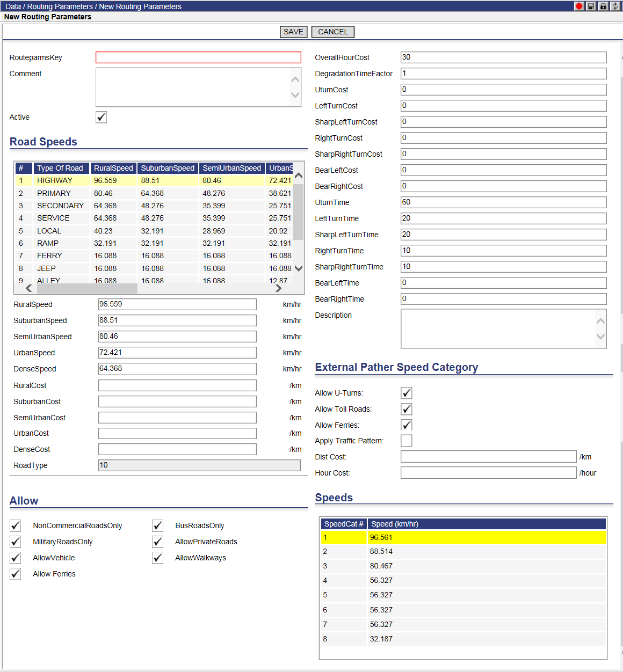Click Routing Parameters breadcrumb in title

60,6
